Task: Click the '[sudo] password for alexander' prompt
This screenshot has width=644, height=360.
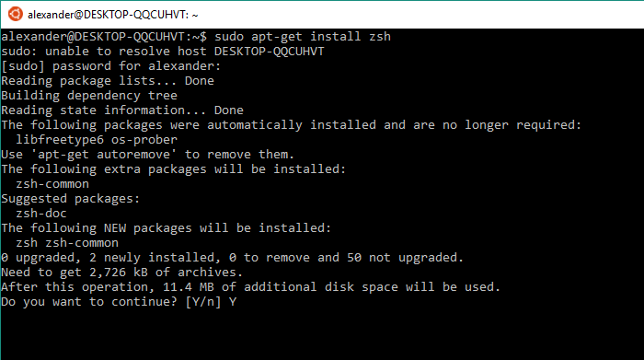Action: point(111,66)
